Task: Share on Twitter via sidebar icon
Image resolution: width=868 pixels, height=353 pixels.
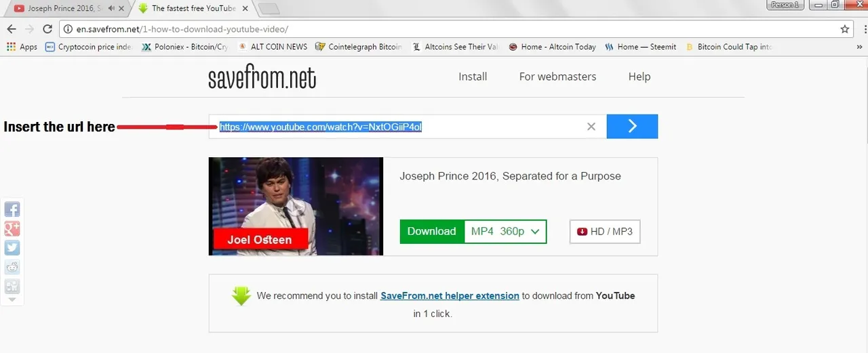Action: 12,248
